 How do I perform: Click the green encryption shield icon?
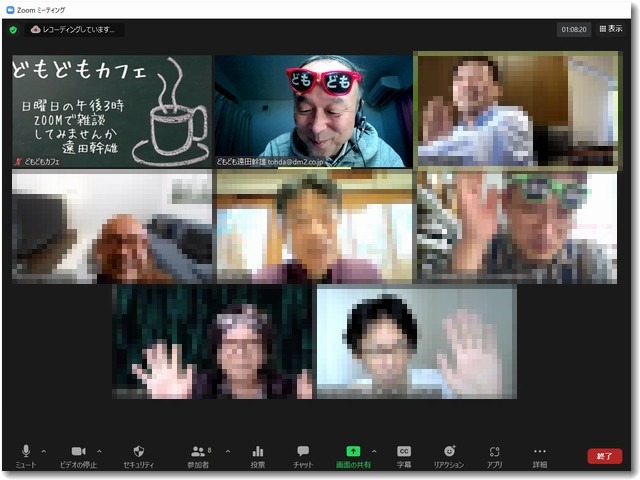[x=13, y=29]
